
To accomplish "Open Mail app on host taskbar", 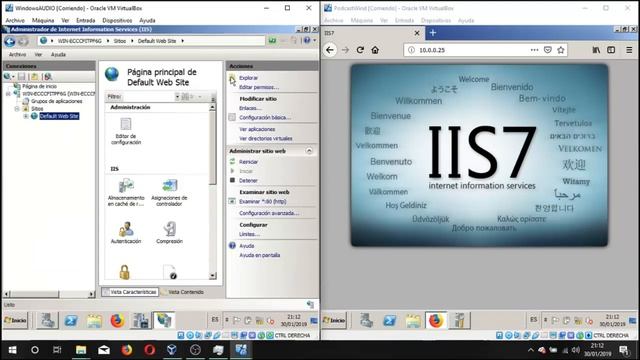I will (104, 350).
